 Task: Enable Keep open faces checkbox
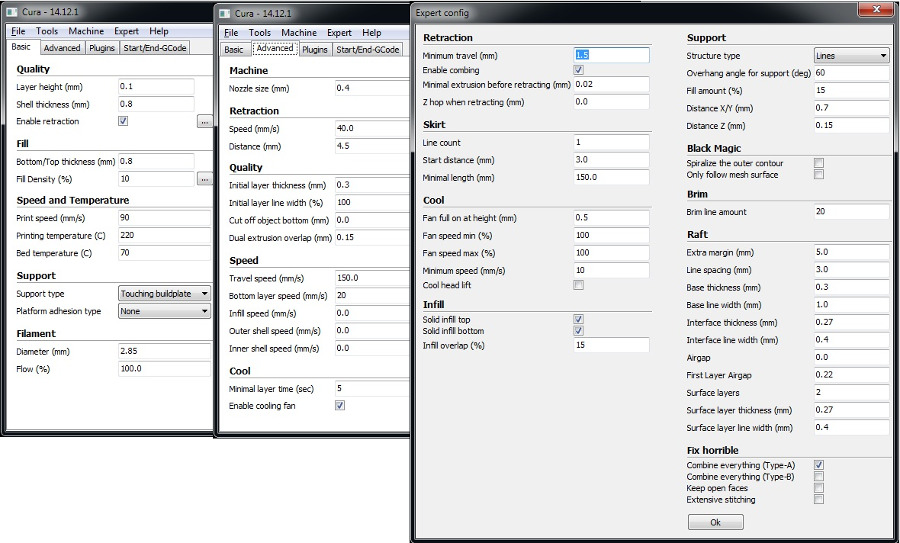819,488
